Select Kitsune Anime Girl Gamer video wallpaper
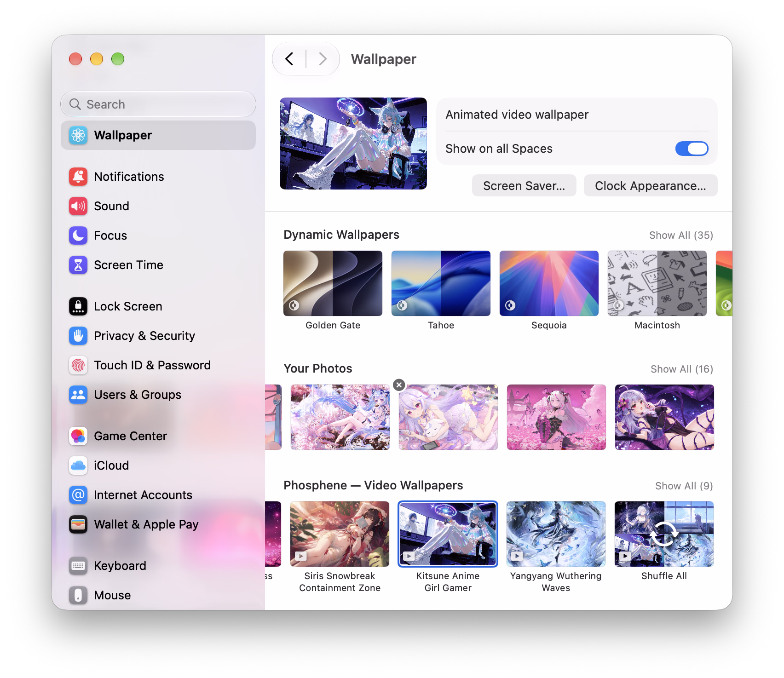Image resolution: width=784 pixels, height=678 pixels. pos(448,534)
